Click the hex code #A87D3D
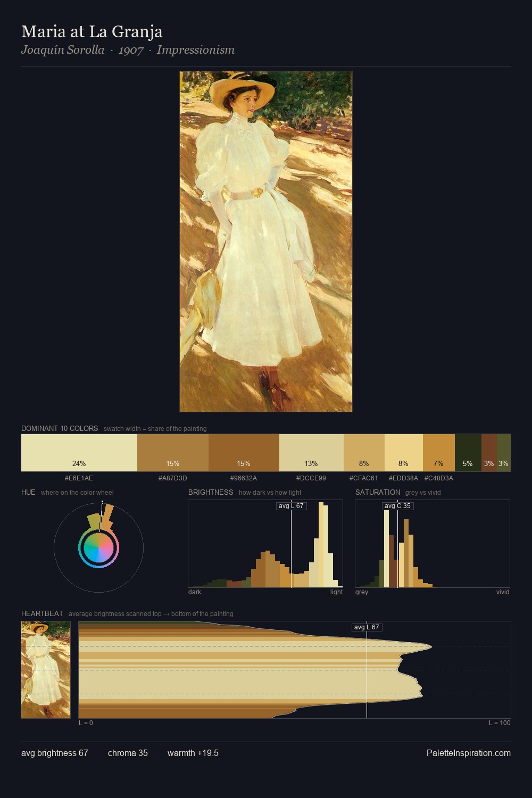 click(172, 478)
